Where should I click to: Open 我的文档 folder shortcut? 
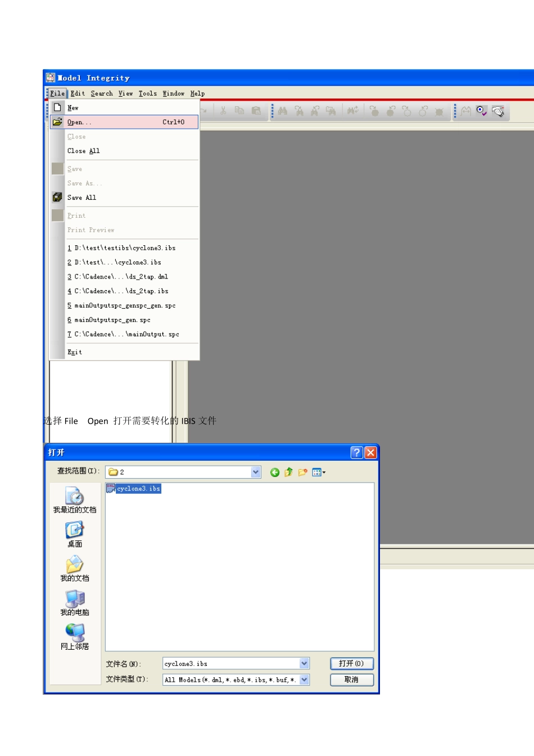coord(75,569)
